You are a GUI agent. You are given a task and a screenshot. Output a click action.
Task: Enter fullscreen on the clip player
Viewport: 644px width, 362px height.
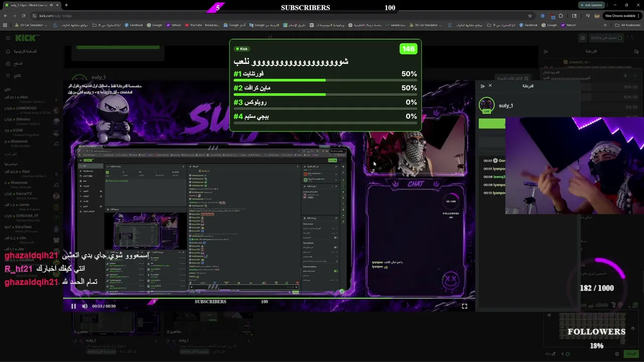(x=464, y=306)
